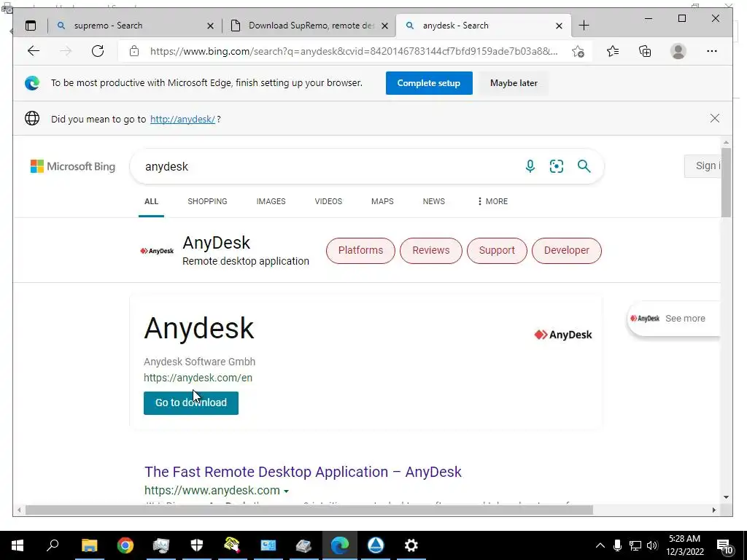Image resolution: width=747 pixels, height=560 pixels.
Task: Open volume control in tray
Action: [x=653, y=545]
